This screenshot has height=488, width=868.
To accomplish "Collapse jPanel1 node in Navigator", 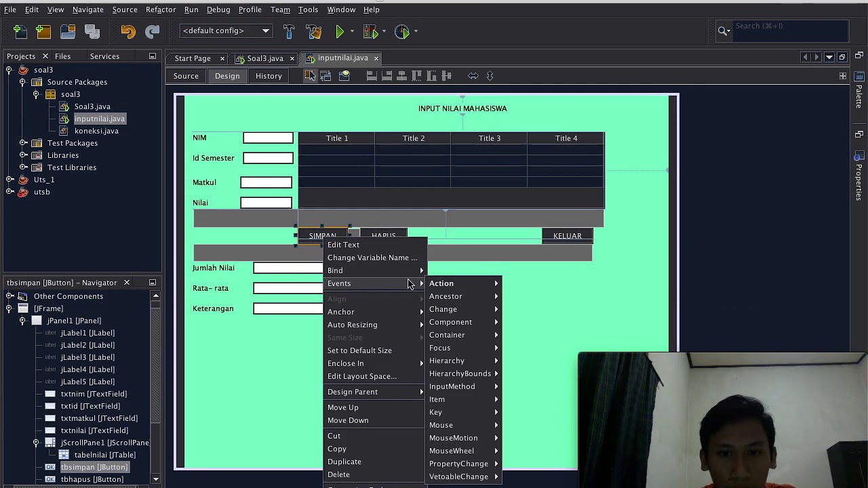I will tap(23, 321).
